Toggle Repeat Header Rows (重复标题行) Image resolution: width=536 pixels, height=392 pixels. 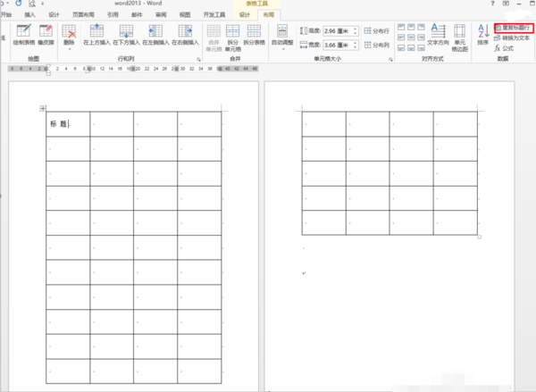pyautogui.click(x=514, y=28)
